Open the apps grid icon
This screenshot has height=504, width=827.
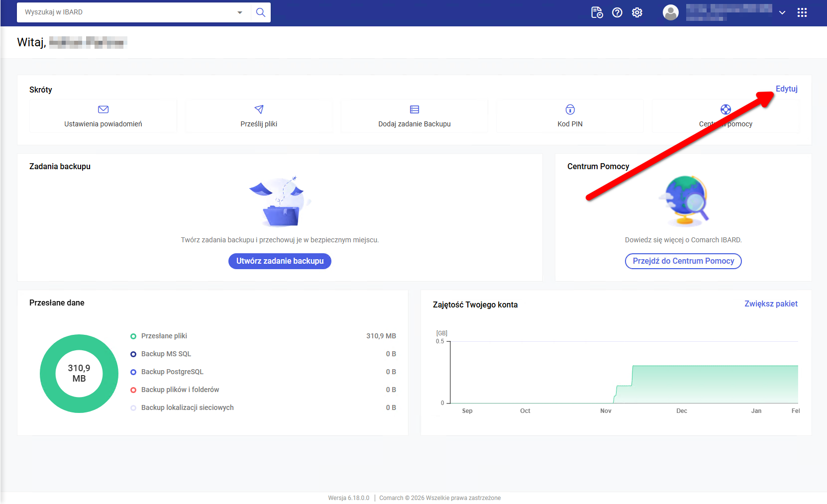coord(802,12)
